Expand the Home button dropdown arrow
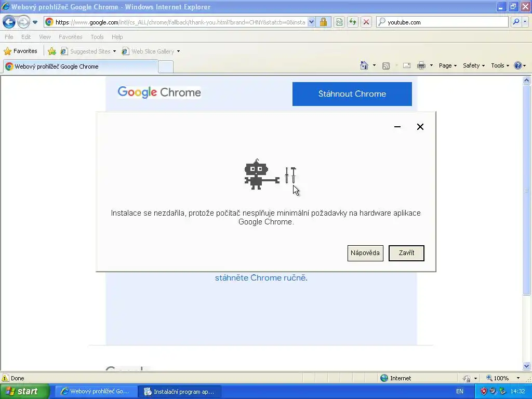The width and height of the screenshot is (532, 399). (x=374, y=65)
